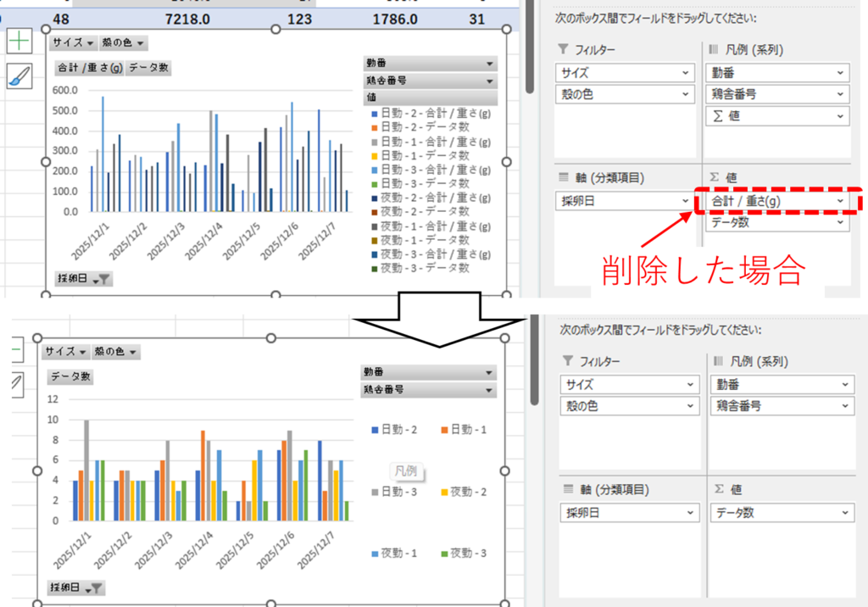The height and width of the screenshot is (607, 868).
Task: Open 採卵日 field dropdown in upper axis area
Action: pyautogui.click(x=686, y=200)
